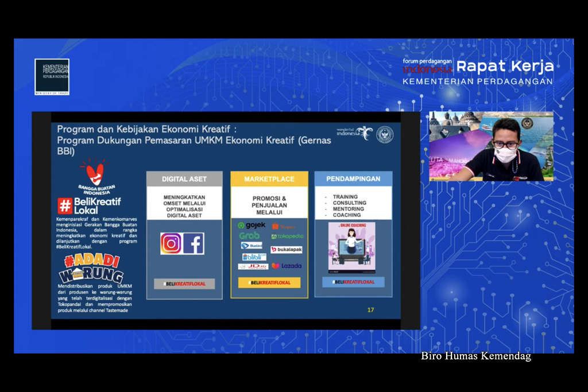Screen dimensions: 588x392
Task: Click the PENDAMPINGAN column header
Action: tap(353, 178)
